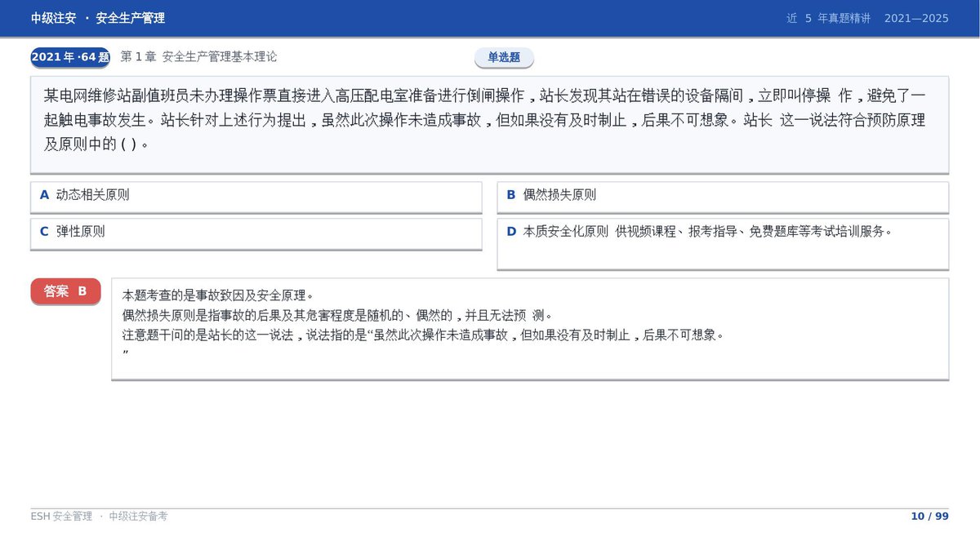Viewport: 980px width, 550px height.
Task: Select option B 偶然损失原则
Action: (x=723, y=197)
